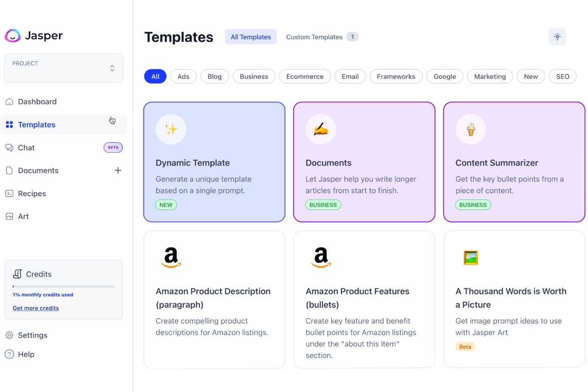Screen dimensions: 588x392
Task: Open Amazon Product Features (bullets) title
Action: click(x=358, y=298)
